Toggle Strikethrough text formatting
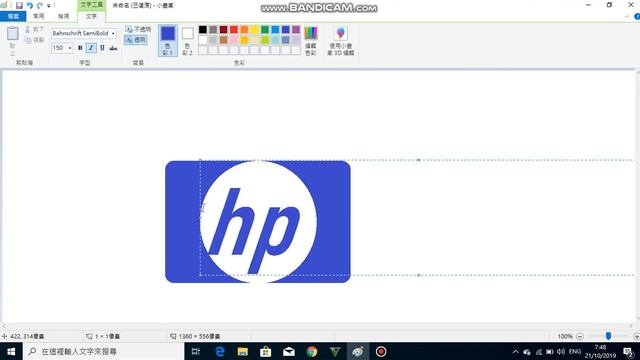Image resolution: width=640 pixels, height=360 pixels. coord(113,48)
